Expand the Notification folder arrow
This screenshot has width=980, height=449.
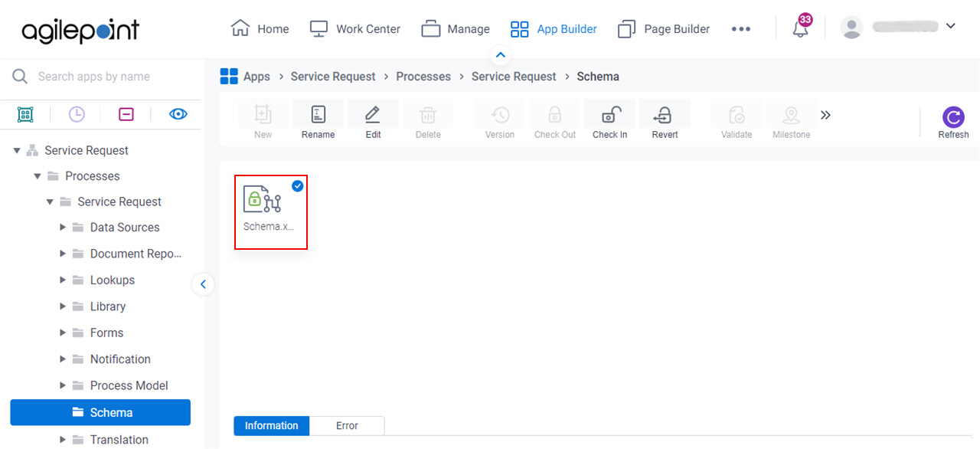(x=63, y=359)
